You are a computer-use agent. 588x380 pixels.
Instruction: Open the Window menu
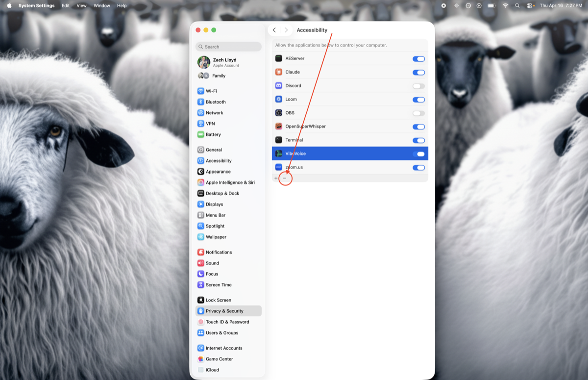[x=101, y=5]
